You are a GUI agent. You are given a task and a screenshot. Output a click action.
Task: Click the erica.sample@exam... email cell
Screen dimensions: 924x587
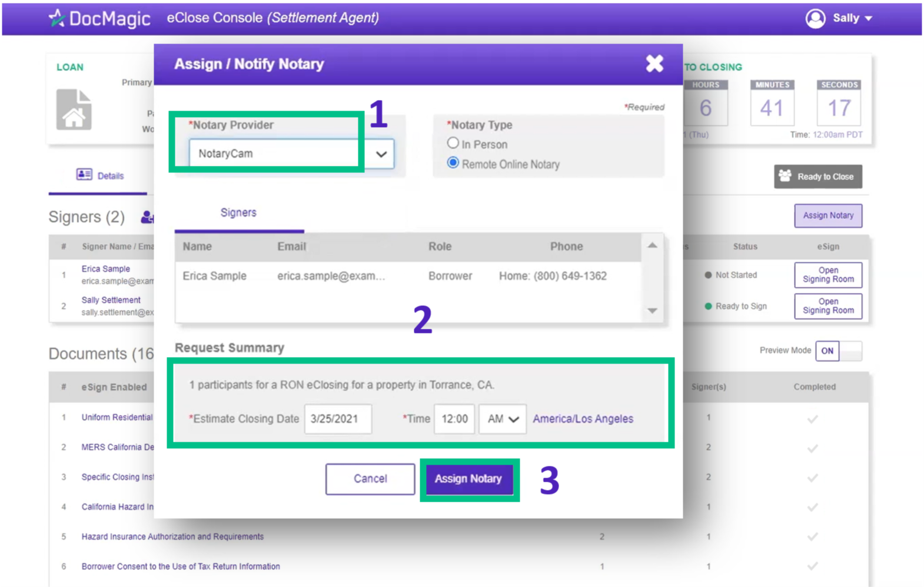pyautogui.click(x=331, y=276)
